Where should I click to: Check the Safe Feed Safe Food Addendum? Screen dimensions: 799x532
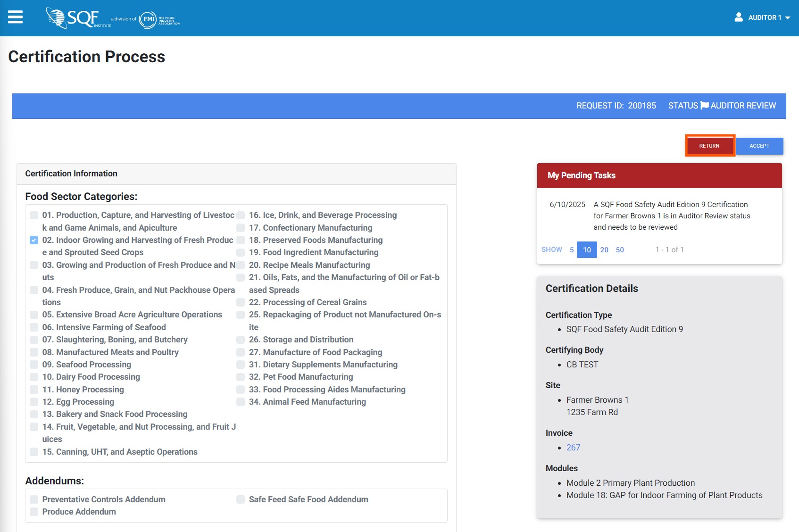[241, 499]
